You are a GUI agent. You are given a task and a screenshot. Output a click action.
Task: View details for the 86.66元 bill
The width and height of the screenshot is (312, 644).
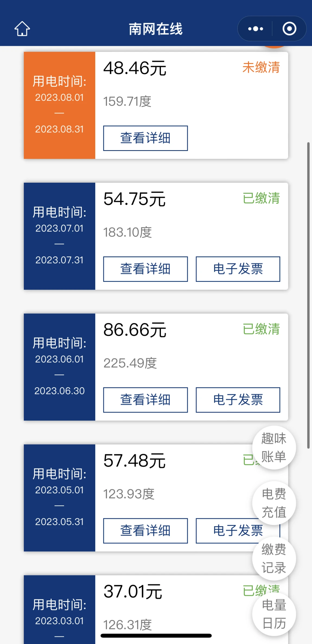145,400
